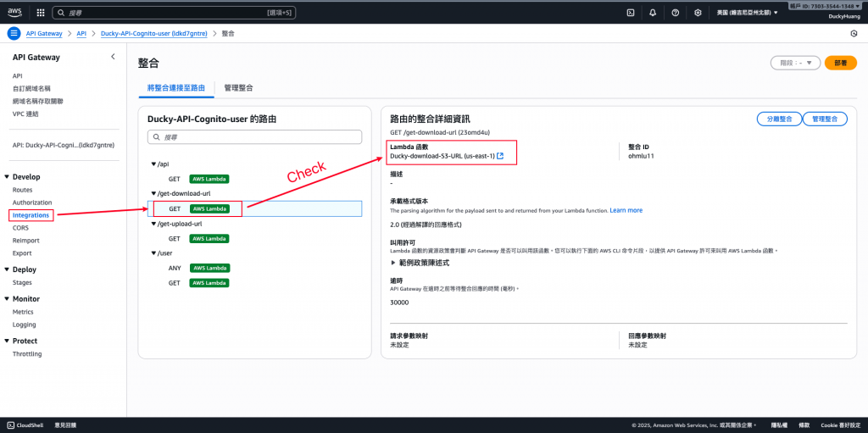This screenshot has width=868, height=433.
Task: Collapse the /get-download-url route
Action: [x=153, y=193]
